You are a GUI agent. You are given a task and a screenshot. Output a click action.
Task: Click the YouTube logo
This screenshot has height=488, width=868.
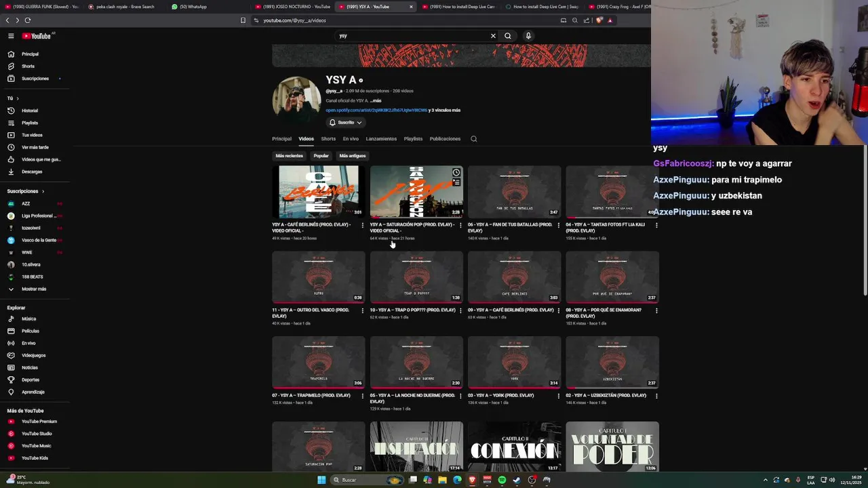pyautogui.click(x=36, y=36)
